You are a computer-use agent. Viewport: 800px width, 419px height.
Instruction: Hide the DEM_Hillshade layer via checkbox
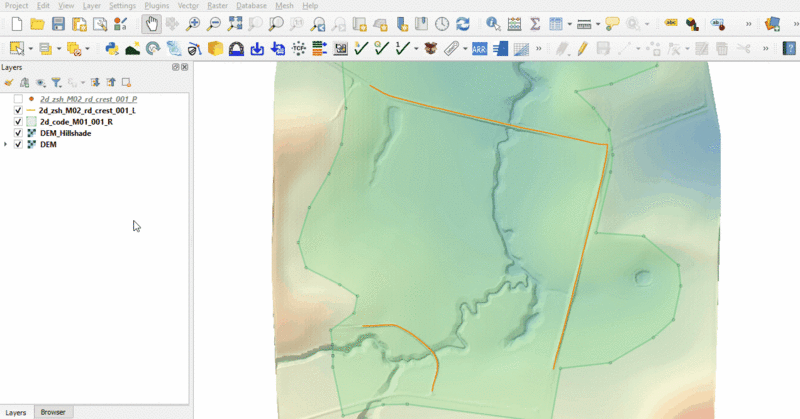tap(18, 133)
